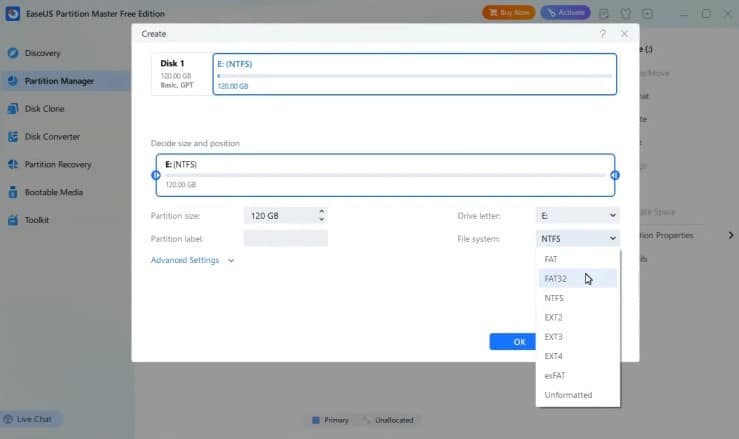
Task: Click the 'Decide size and position' label
Action: click(195, 143)
